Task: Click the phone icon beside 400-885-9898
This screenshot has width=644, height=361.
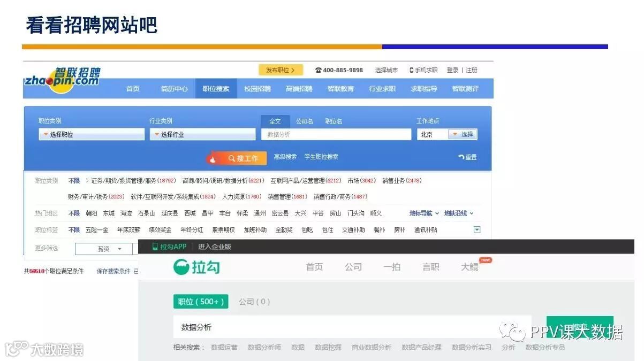Action: [x=319, y=70]
